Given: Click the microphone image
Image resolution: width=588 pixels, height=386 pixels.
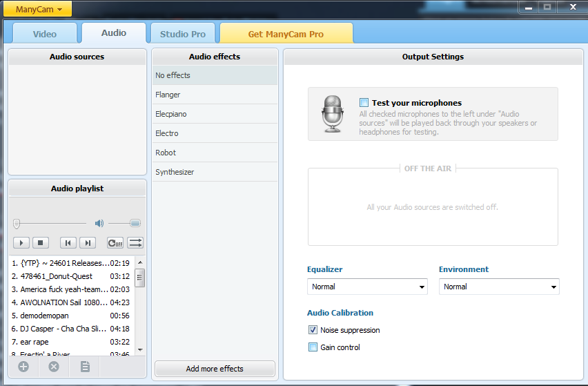Looking at the screenshot, I should point(332,114).
